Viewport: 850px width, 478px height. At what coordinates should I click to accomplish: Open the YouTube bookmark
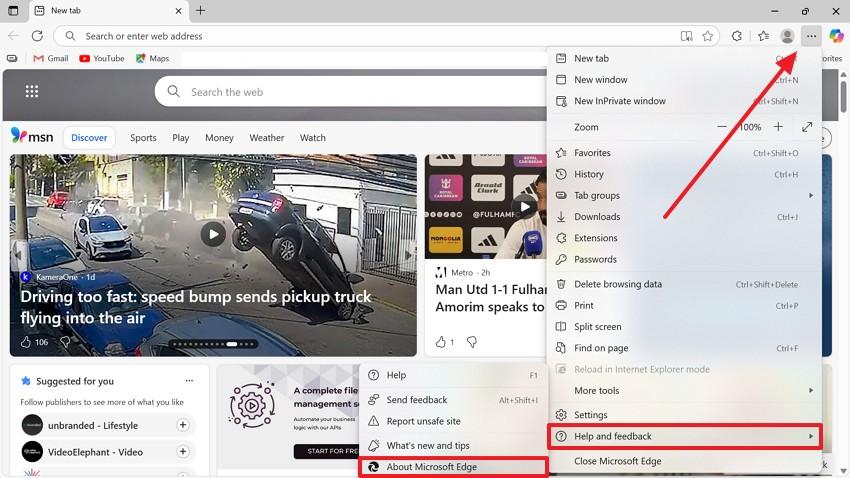pos(102,59)
